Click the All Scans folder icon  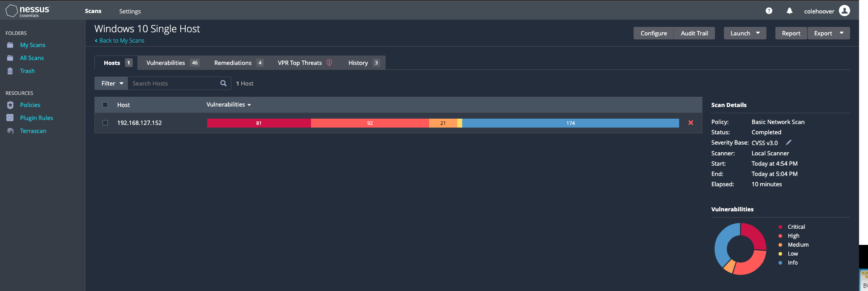click(10, 58)
